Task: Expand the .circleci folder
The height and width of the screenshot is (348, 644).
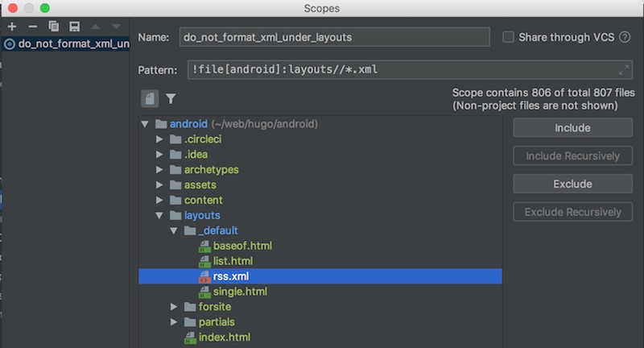Action: point(159,139)
